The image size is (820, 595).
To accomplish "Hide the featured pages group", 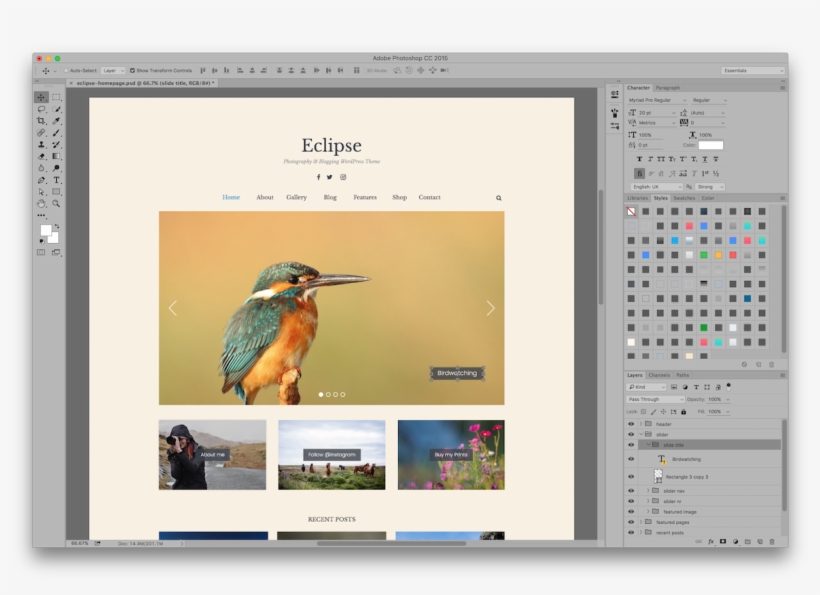I will click(x=631, y=522).
